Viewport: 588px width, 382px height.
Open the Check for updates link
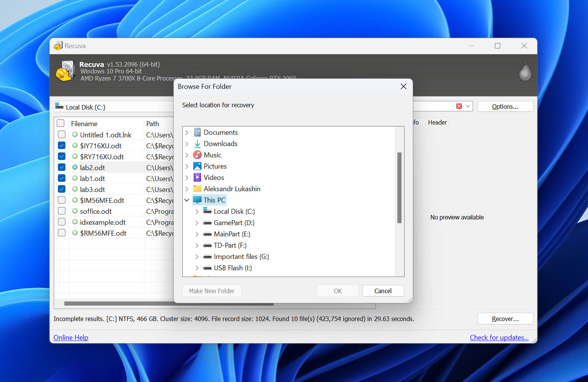point(499,338)
